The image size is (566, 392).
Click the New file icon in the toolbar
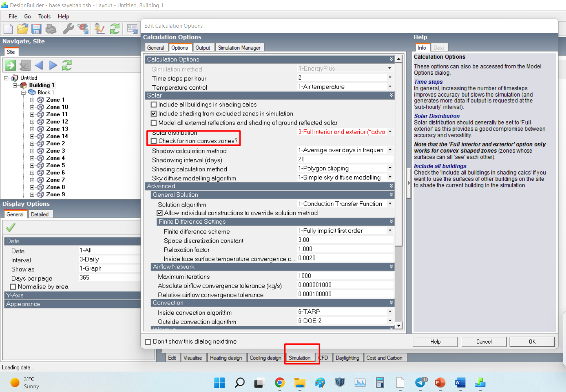[x=8, y=29]
